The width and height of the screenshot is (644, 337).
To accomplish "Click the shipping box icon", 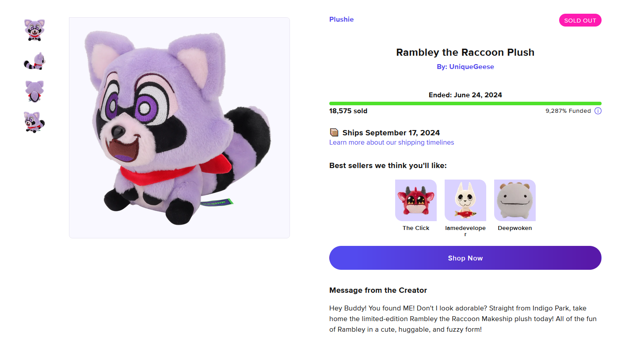I will click(x=334, y=133).
